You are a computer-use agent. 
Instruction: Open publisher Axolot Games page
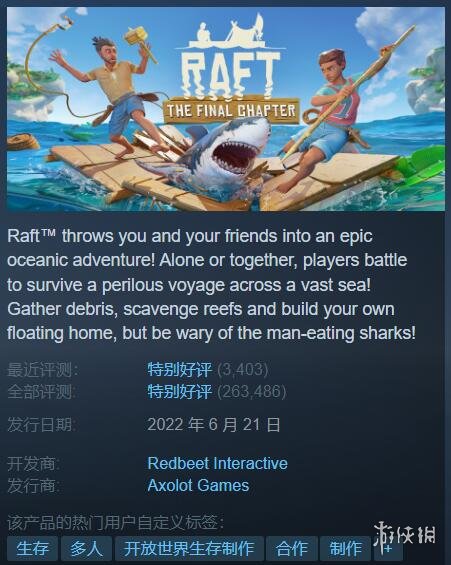[198, 485]
